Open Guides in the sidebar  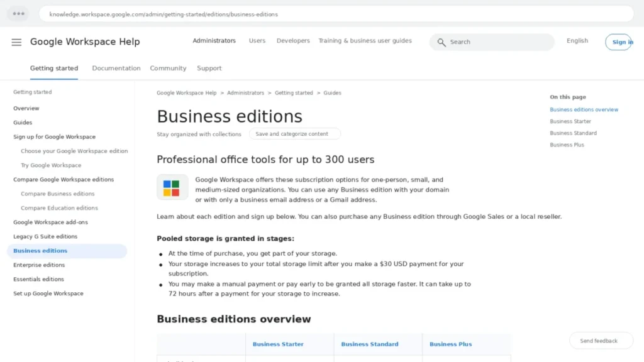point(23,123)
